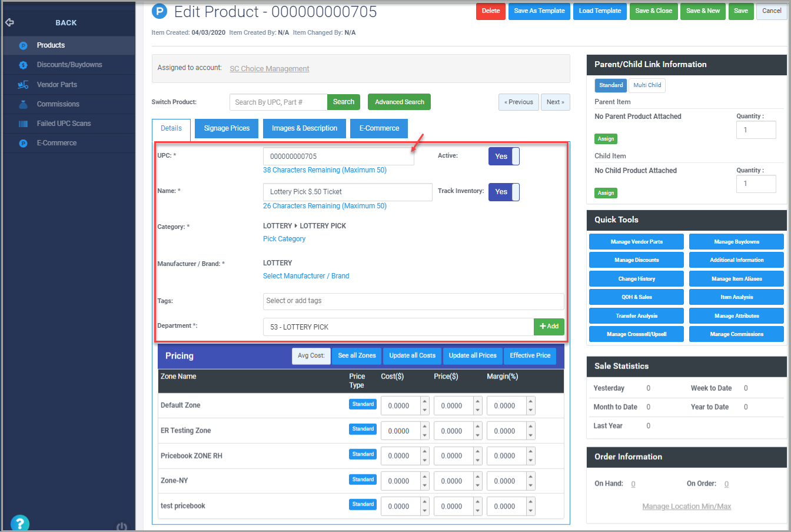Click the red Delete button
Viewport: 791px width, 532px height.
point(491,11)
